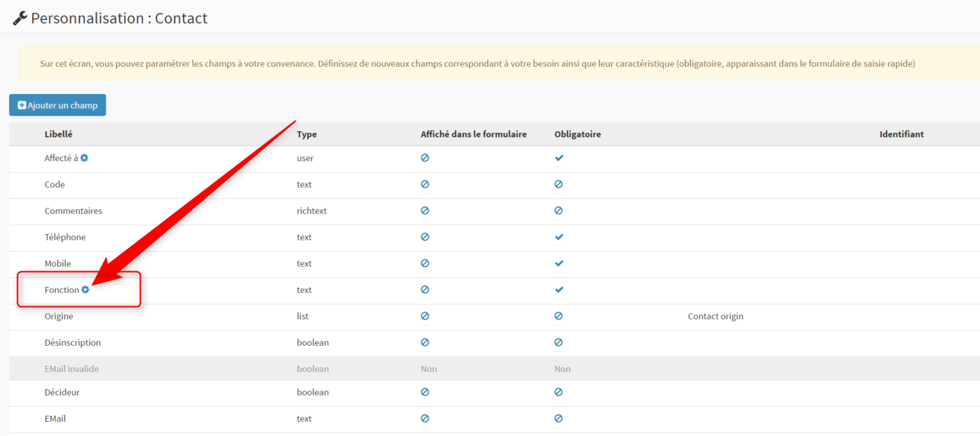Image resolution: width=980 pixels, height=436 pixels.
Task: Select the greyed EMail invalide label
Action: coord(71,369)
